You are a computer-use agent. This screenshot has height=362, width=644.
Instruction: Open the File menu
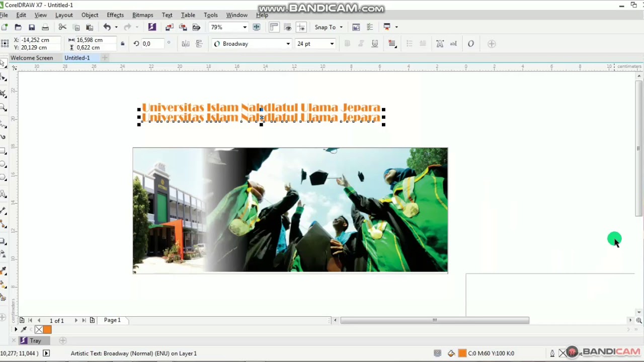(x=4, y=15)
